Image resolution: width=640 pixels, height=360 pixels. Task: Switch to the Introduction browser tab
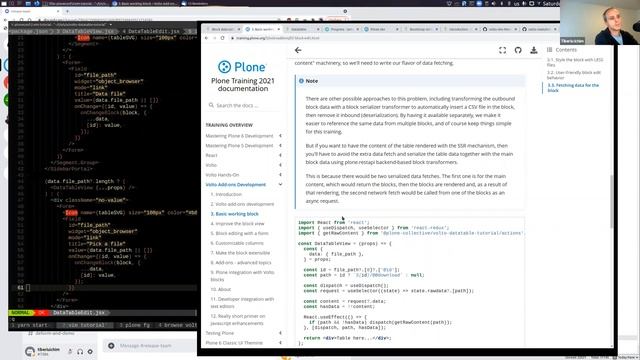point(460,29)
